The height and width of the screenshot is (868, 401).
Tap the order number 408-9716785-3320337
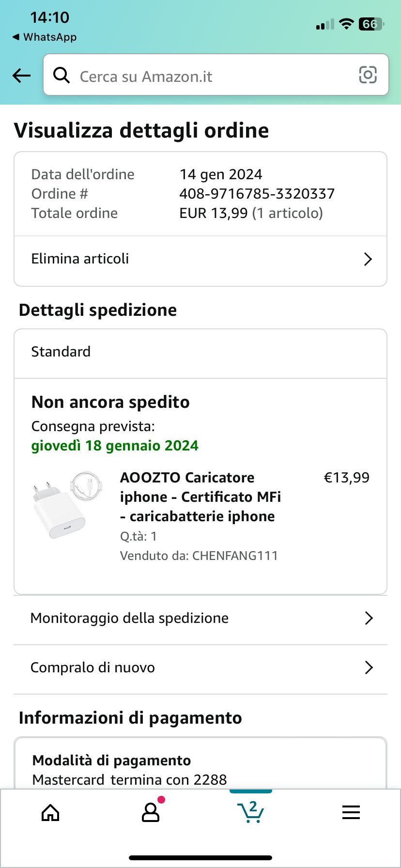pyautogui.click(x=257, y=194)
